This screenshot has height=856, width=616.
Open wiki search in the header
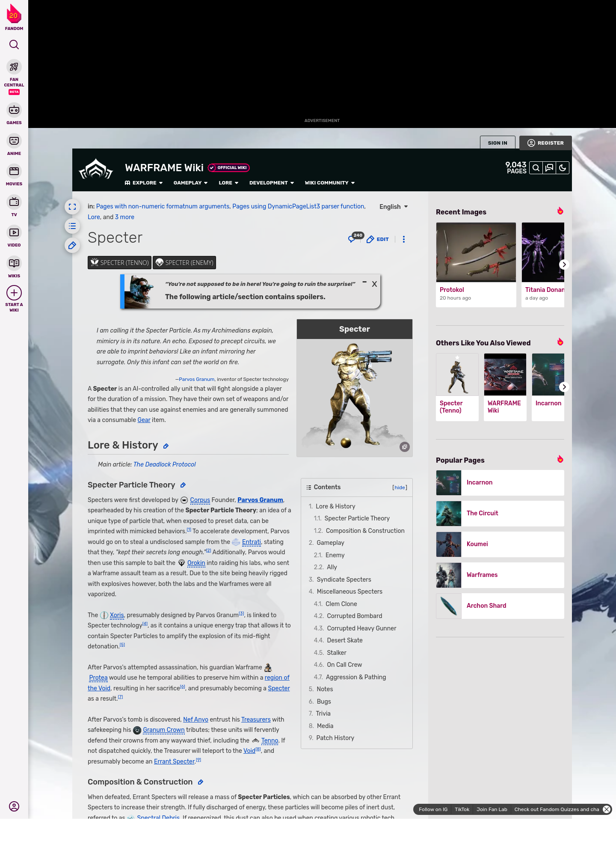(x=536, y=168)
